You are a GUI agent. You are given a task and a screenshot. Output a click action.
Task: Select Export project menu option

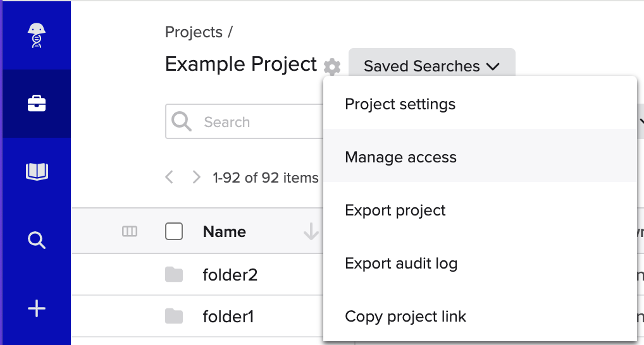pos(395,210)
